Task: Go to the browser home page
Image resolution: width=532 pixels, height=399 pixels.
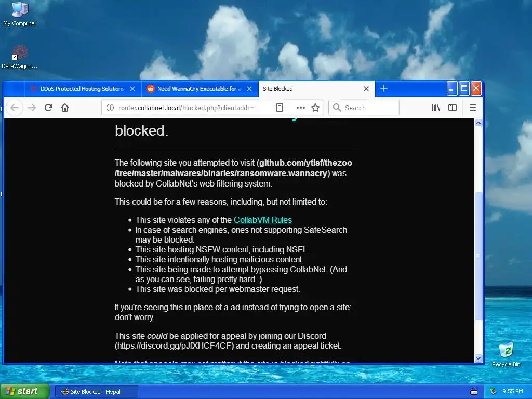Action: click(65, 108)
